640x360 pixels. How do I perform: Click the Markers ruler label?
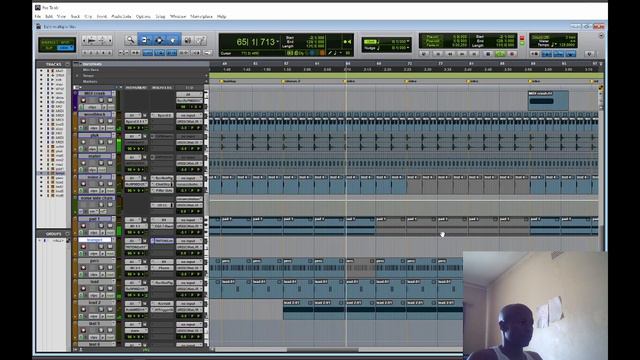click(x=90, y=81)
